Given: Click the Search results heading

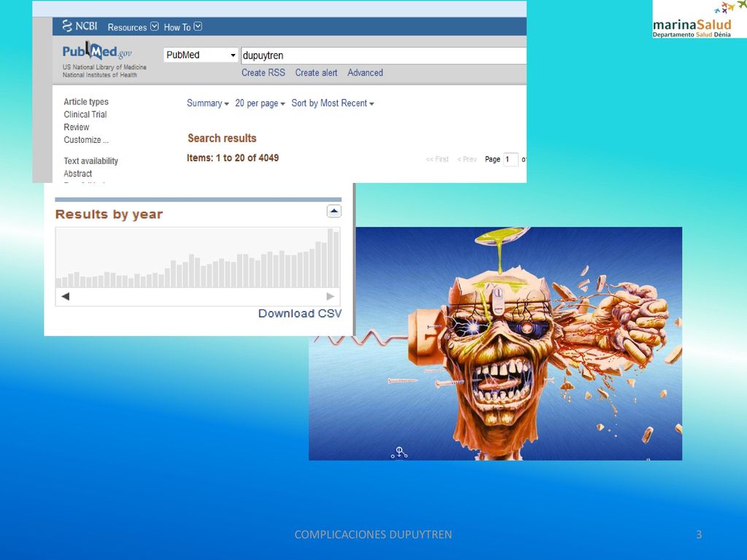Looking at the screenshot, I should point(222,138).
